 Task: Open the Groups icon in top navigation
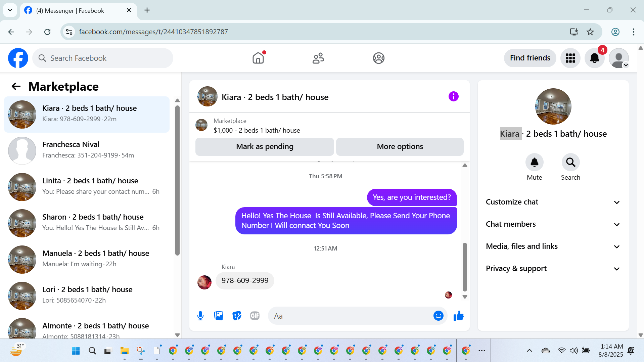378,58
